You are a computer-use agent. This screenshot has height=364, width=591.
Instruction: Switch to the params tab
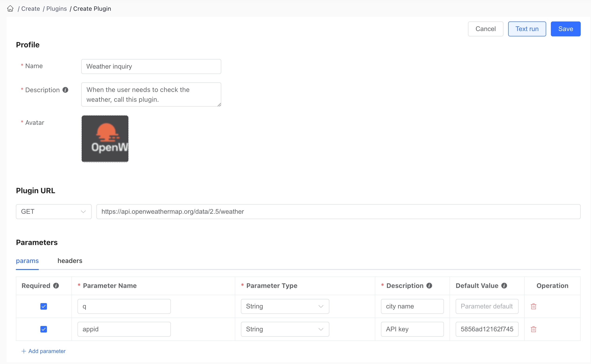point(27,261)
